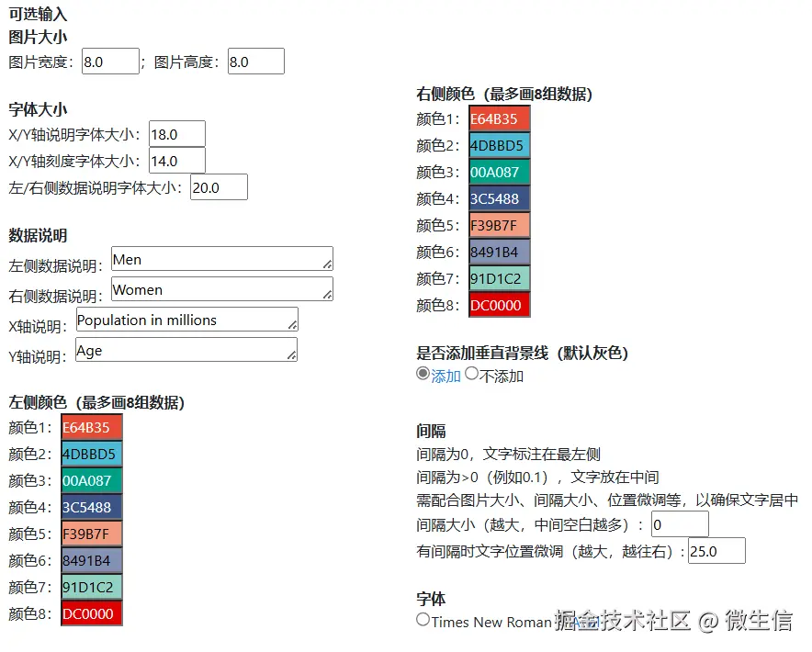Click the left 颜色2 swatch 4DBBD5
Image resolution: width=812 pixels, height=652 pixels.
[x=89, y=453]
